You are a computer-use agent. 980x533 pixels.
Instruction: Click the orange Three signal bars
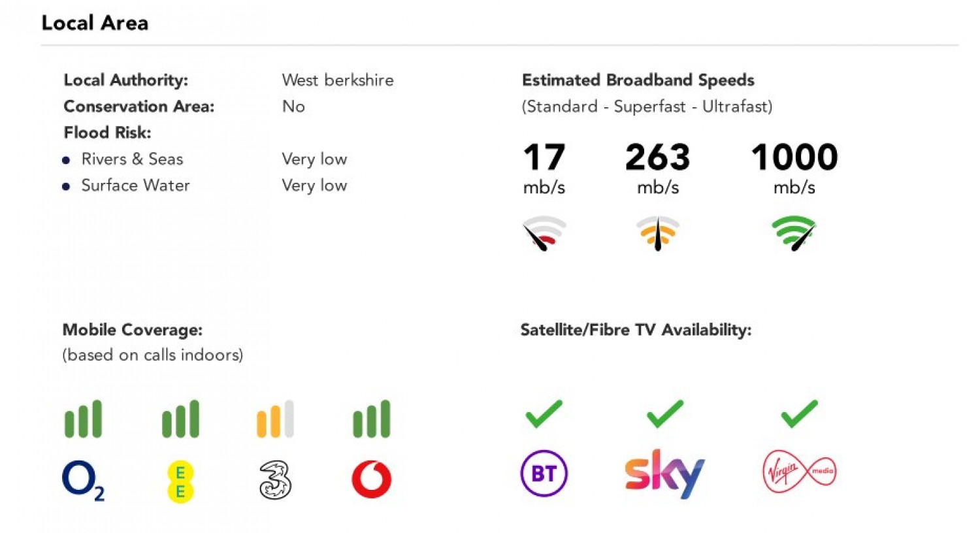click(x=275, y=419)
